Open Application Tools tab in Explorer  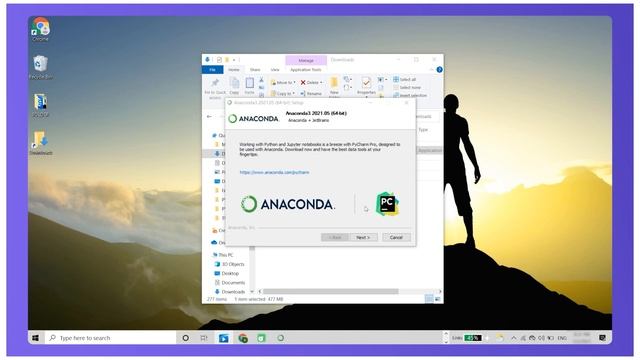click(x=306, y=70)
